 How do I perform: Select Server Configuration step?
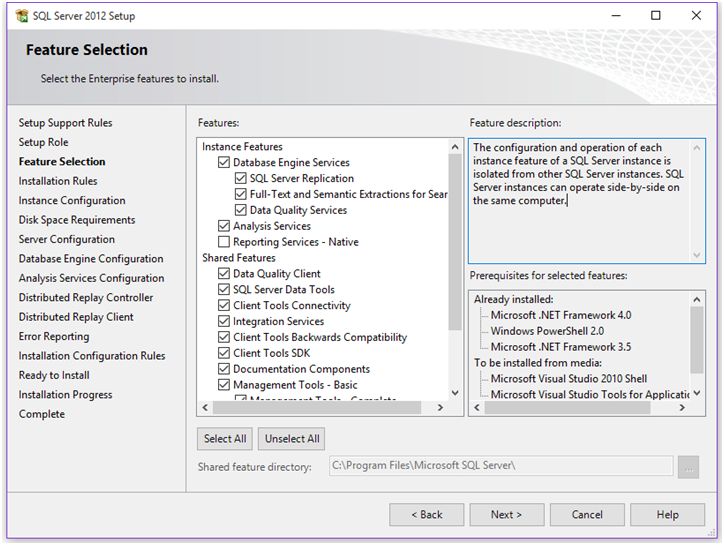(66, 239)
